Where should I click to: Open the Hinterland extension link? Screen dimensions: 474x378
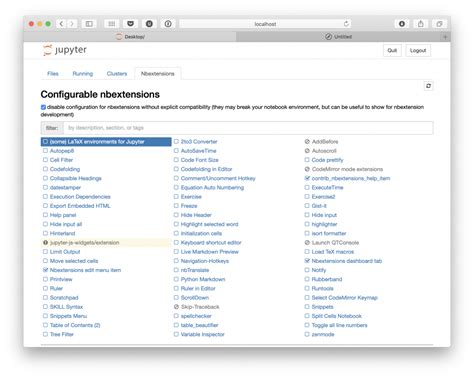62,233
